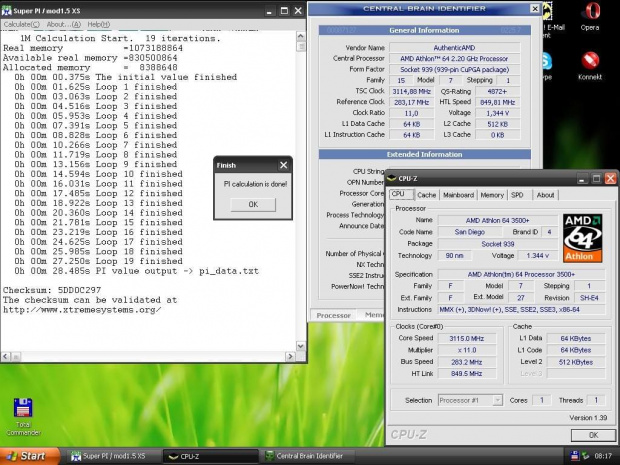Screen dimensions: 620x465
Task: Click the Core Speed value 3115.0 MHz
Action: pos(467,338)
